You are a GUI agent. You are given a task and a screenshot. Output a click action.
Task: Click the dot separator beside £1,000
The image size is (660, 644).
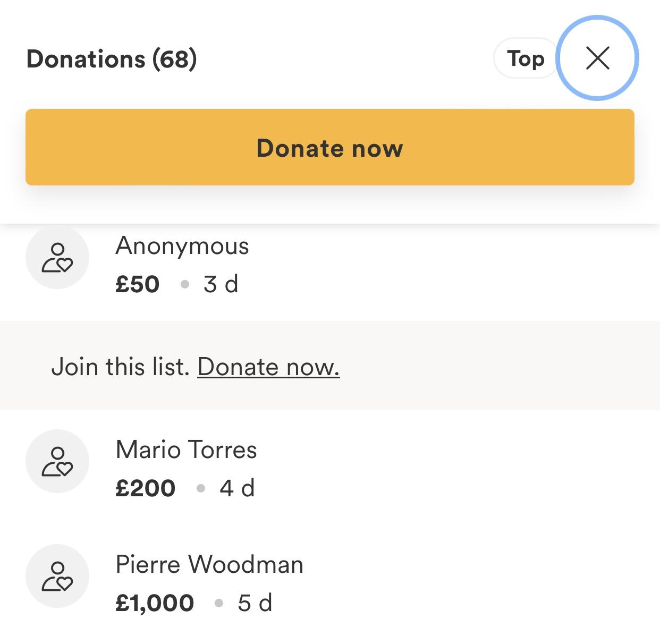pyautogui.click(x=218, y=603)
